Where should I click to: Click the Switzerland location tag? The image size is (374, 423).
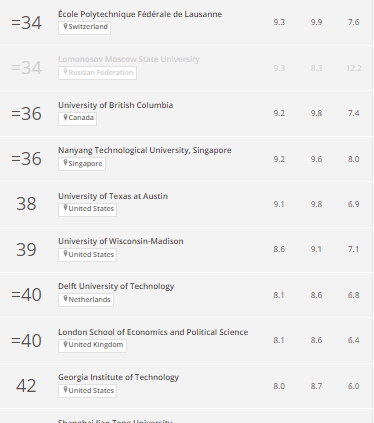[84, 28]
